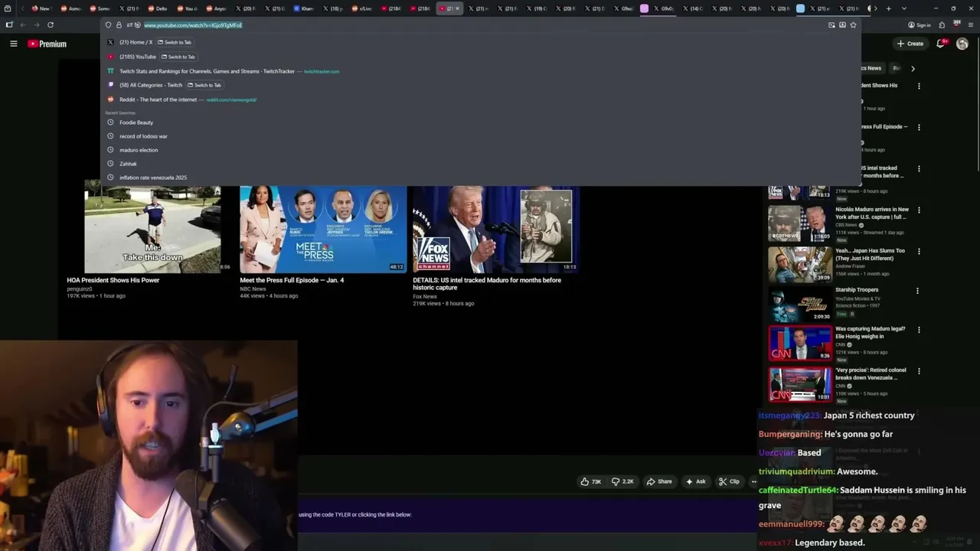Image resolution: width=980 pixels, height=551 pixels.
Task: Open the Starship Troopers movie thumbnail
Action: [x=800, y=304]
